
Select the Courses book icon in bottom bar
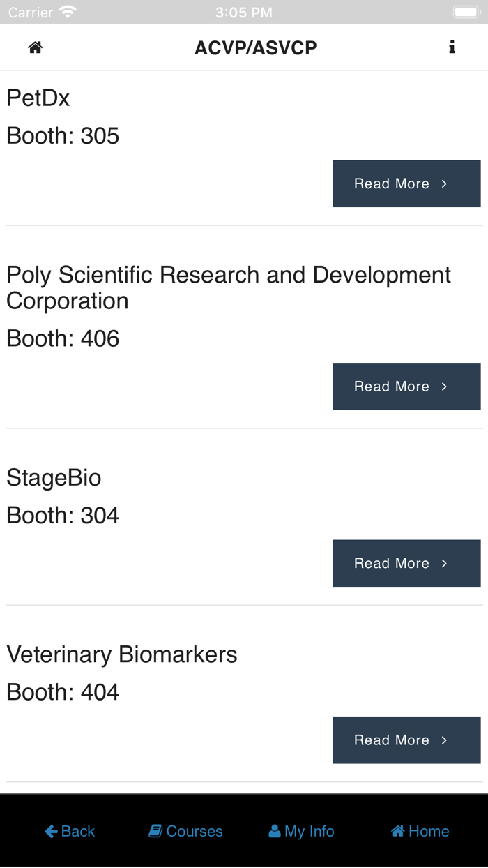point(155,830)
